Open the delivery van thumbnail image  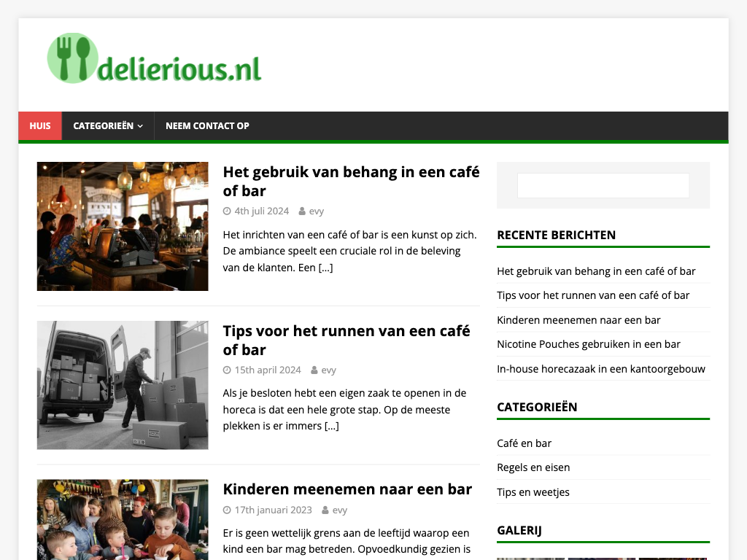pos(123,385)
